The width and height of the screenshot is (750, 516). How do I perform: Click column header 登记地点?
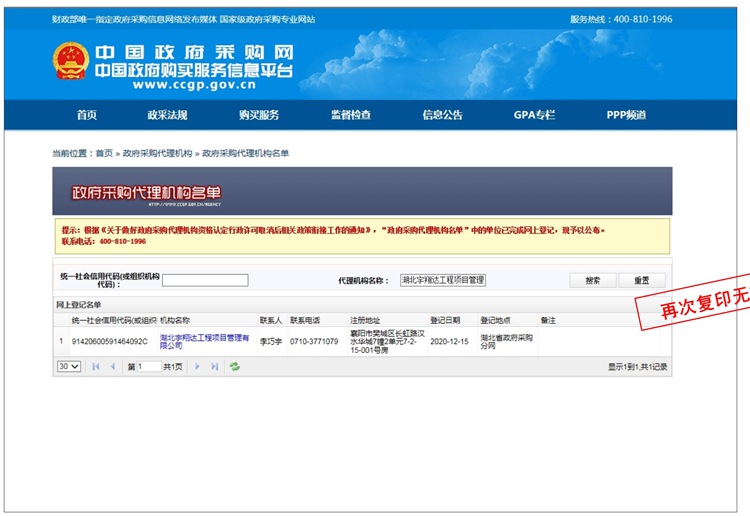(495, 320)
